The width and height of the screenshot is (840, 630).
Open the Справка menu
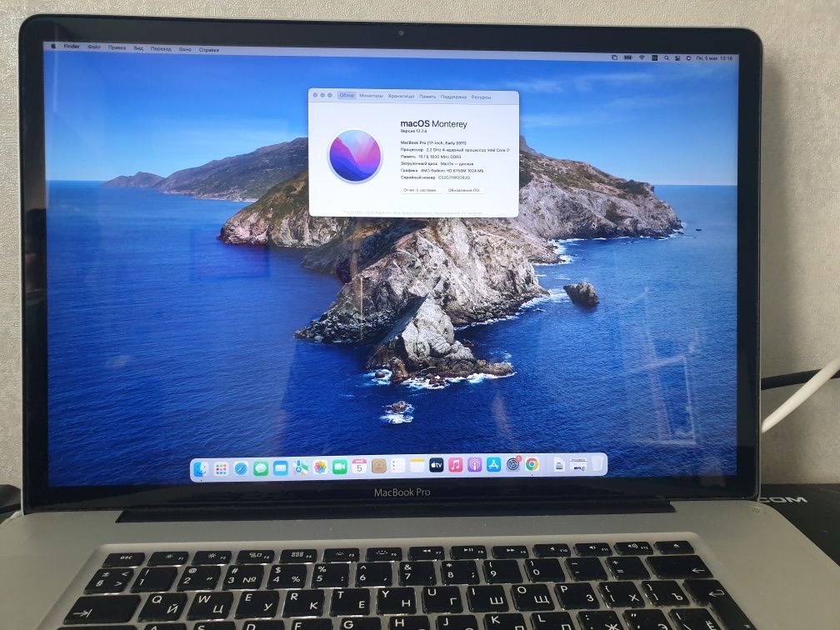(x=208, y=50)
